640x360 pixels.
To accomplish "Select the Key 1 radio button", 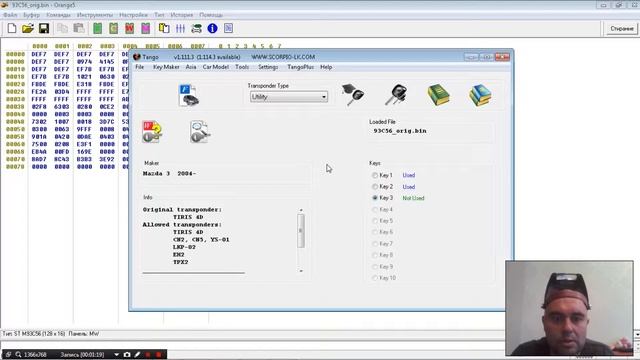I will point(375,175).
